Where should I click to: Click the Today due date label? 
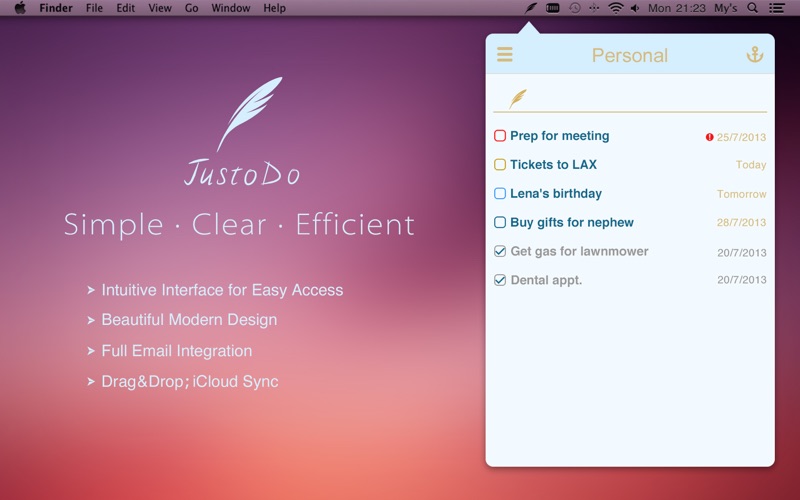751,165
